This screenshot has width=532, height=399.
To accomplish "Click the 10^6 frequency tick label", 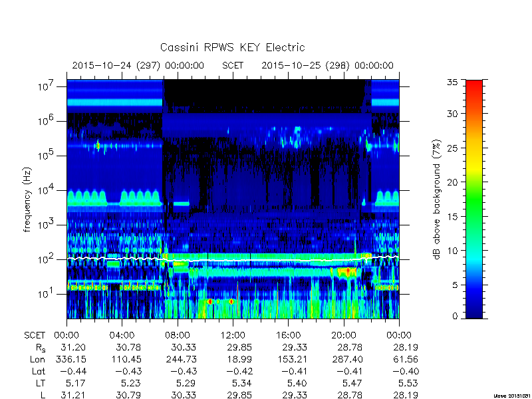I will pyautogui.click(x=46, y=121).
